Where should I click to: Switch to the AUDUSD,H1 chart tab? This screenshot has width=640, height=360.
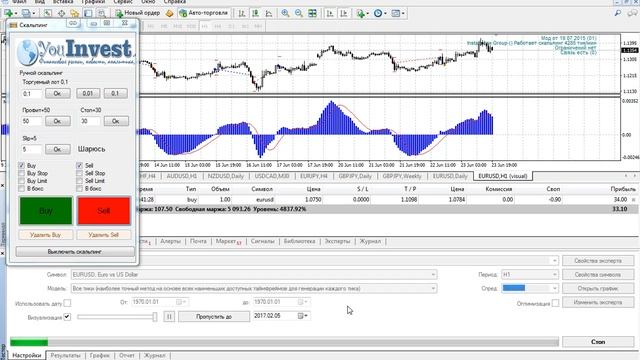pyautogui.click(x=182, y=176)
